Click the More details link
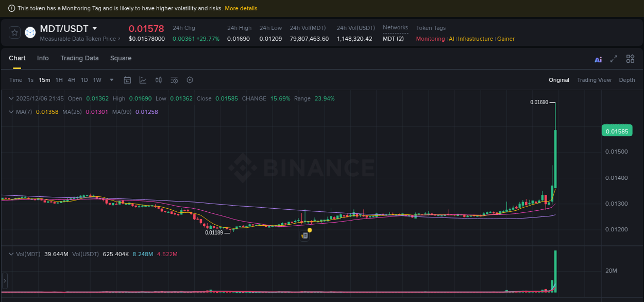 [241, 8]
